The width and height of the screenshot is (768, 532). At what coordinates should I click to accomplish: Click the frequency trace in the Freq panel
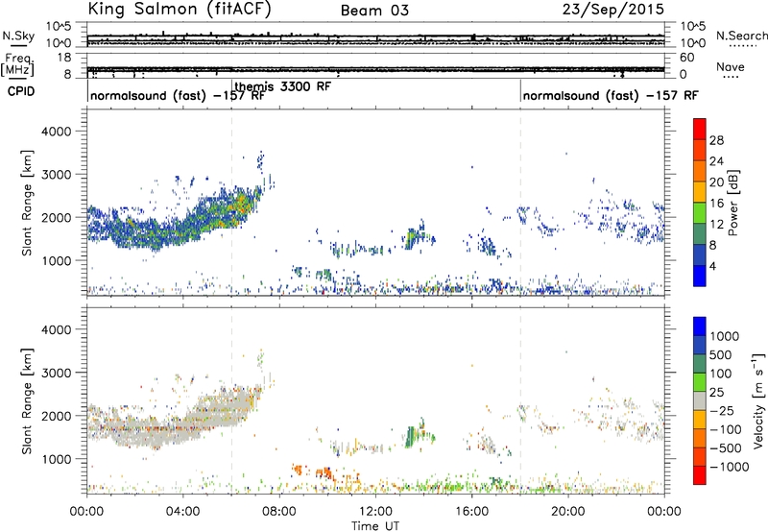(375, 69)
